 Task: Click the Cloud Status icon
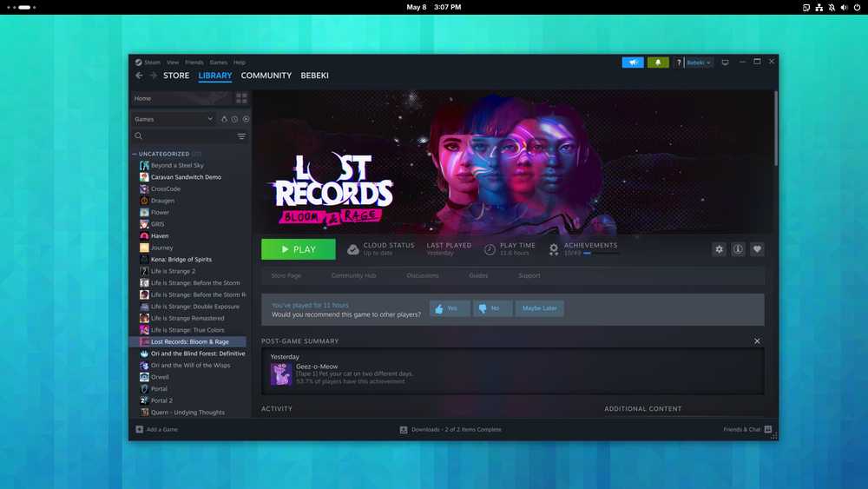pos(352,250)
